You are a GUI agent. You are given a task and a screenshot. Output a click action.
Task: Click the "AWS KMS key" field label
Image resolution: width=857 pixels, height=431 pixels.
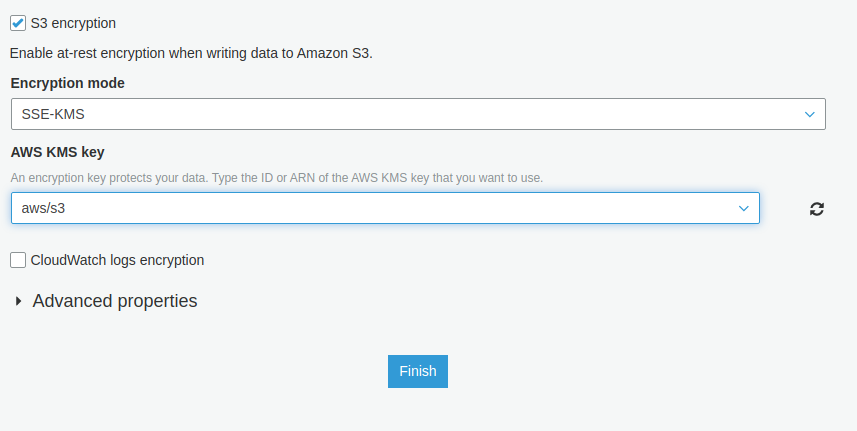(x=58, y=152)
